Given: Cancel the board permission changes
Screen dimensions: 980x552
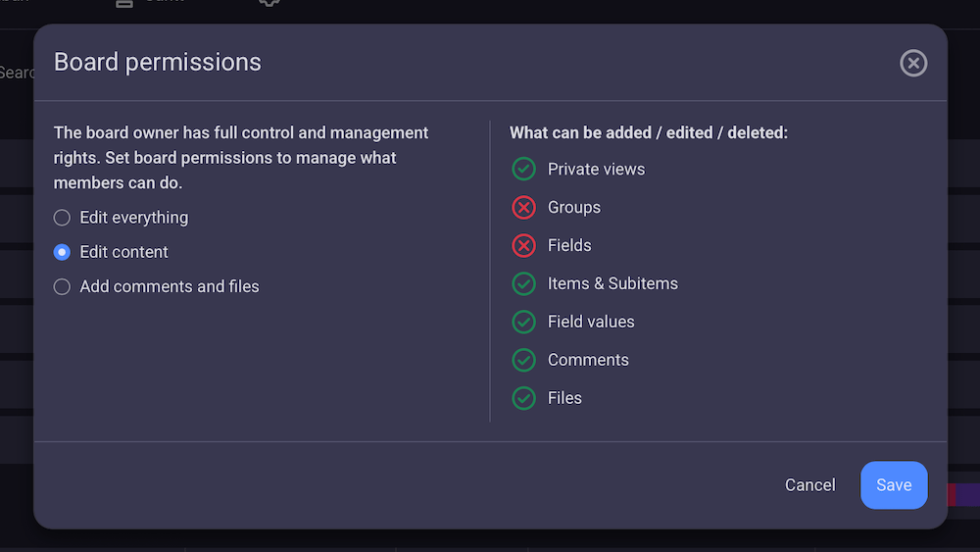Looking at the screenshot, I should [809, 485].
